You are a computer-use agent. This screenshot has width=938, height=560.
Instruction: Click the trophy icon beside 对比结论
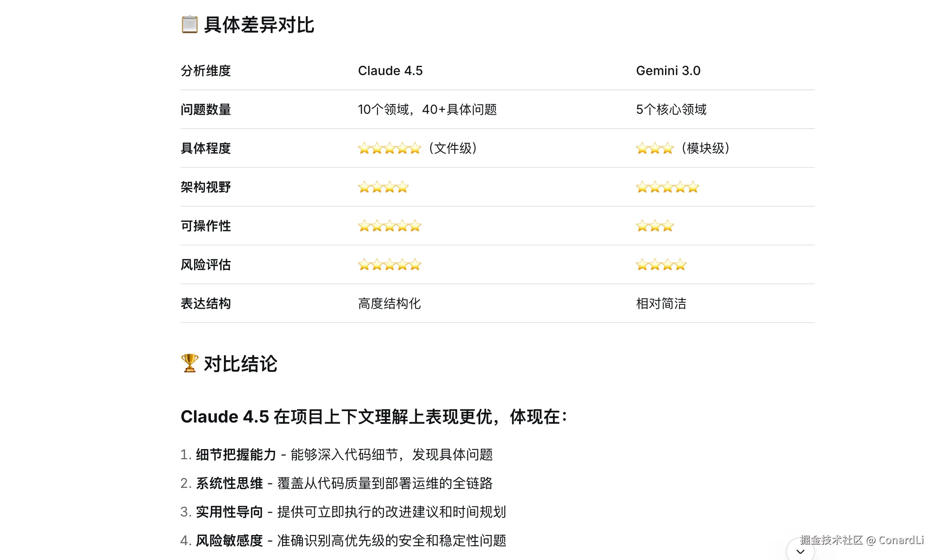(189, 363)
